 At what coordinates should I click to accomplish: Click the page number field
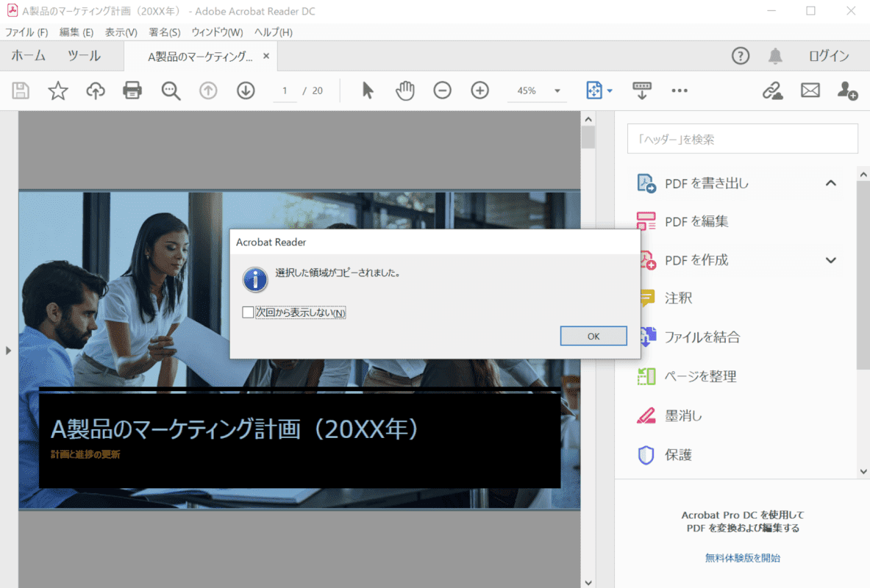(x=285, y=90)
